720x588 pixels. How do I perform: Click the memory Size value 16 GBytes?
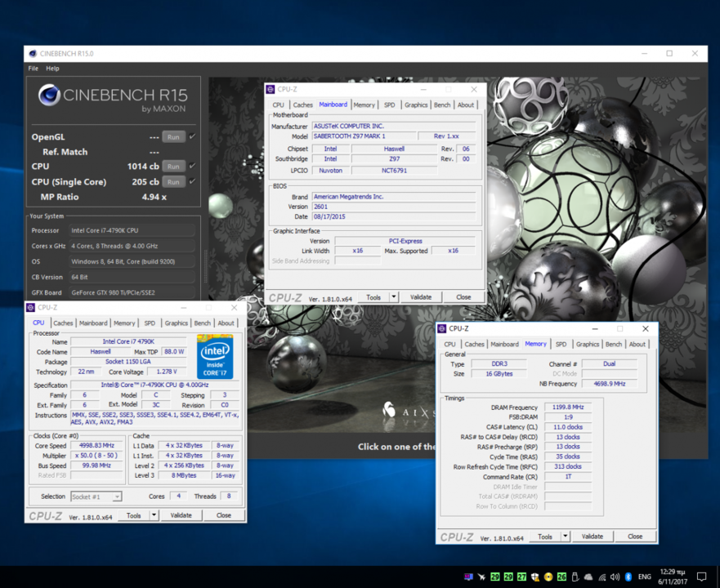tap(499, 374)
